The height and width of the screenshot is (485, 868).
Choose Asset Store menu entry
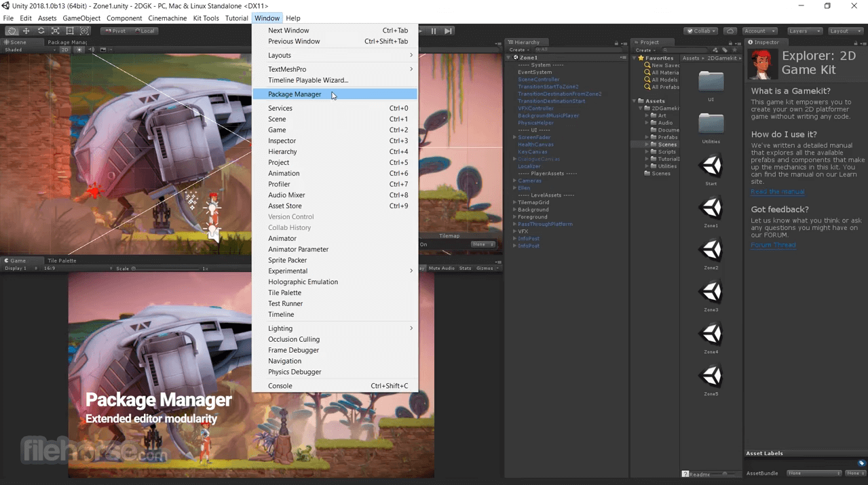(x=335, y=206)
